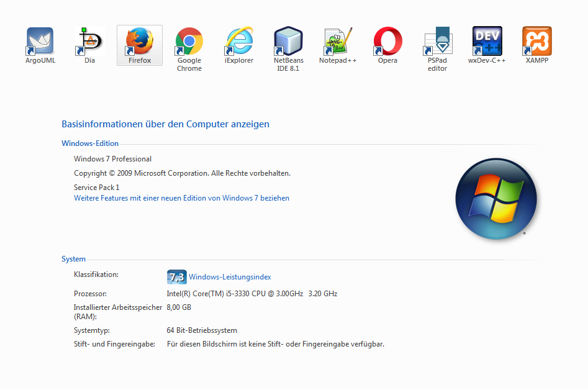
Task: Click the iExplorer desktop icon
Action: tap(239, 42)
